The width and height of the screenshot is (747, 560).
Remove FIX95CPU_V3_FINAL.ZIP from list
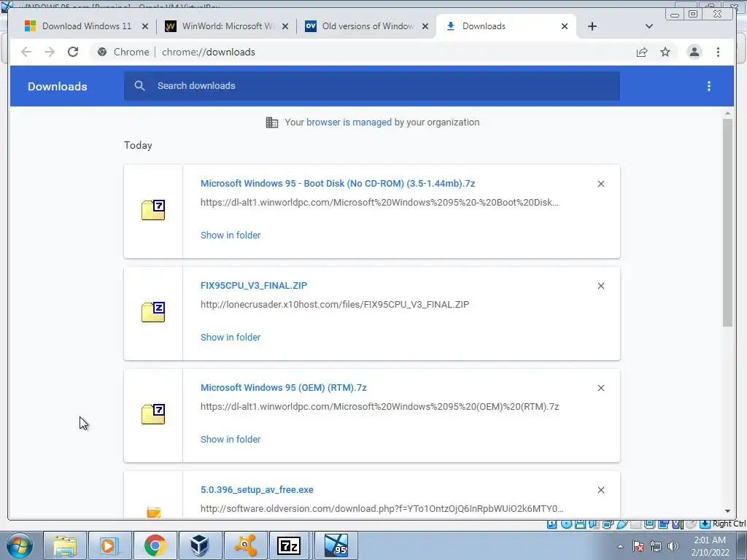coord(601,286)
